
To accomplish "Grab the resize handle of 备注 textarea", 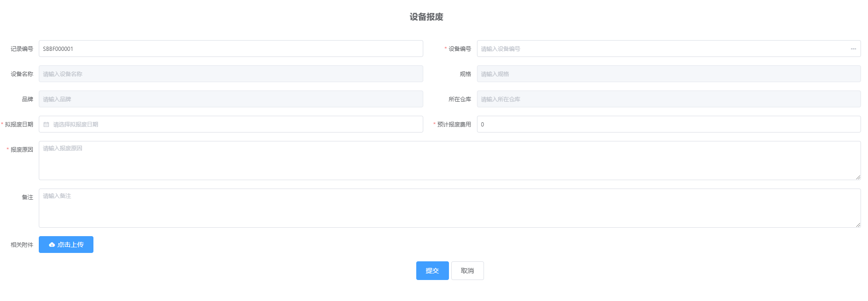I will [858, 225].
